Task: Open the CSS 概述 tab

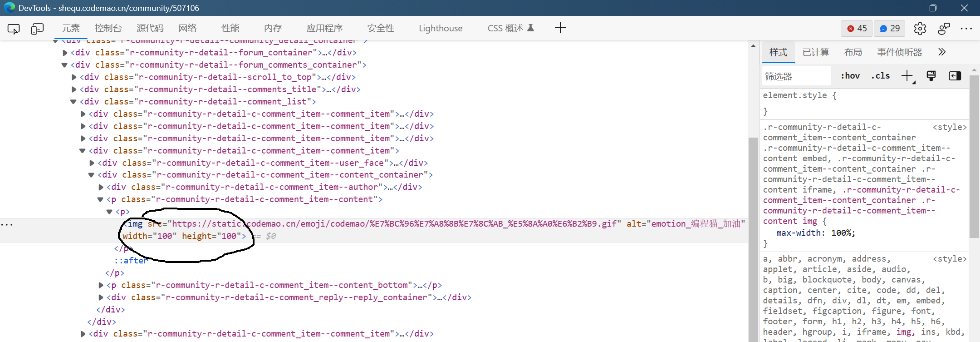Action: [x=510, y=28]
